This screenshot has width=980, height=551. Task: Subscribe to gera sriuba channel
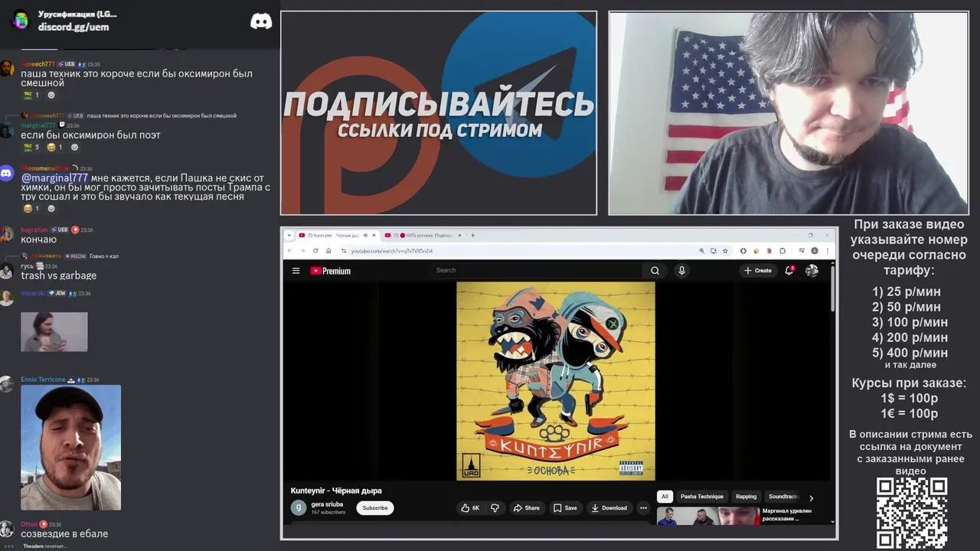click(x=375, y=508)
